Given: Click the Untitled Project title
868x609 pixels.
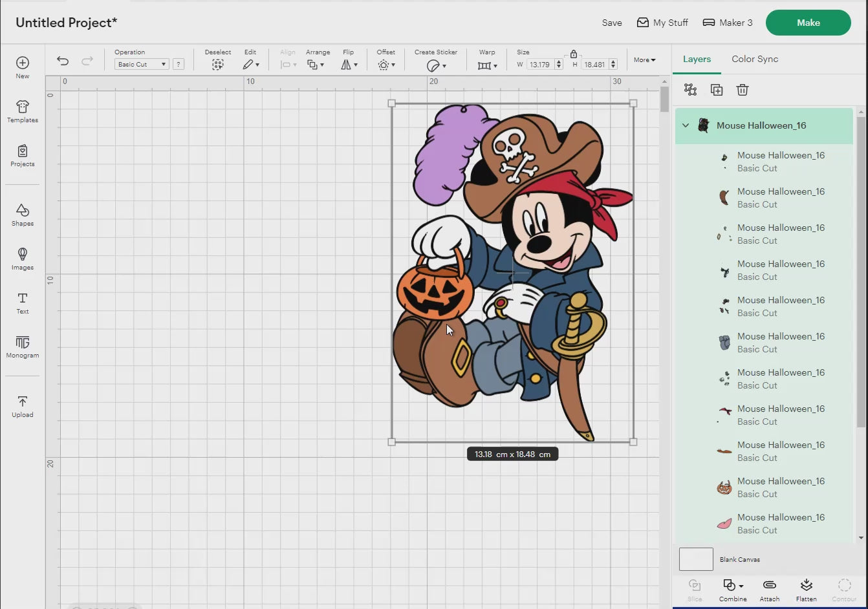Looking at the screenshot, I should click(x=67, y=23).
